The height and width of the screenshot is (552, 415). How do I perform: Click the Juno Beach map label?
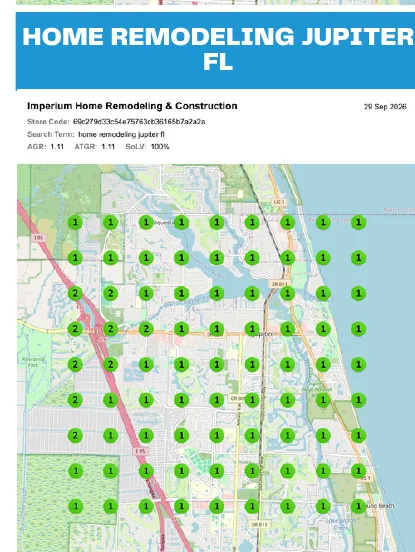coord(379,506)
